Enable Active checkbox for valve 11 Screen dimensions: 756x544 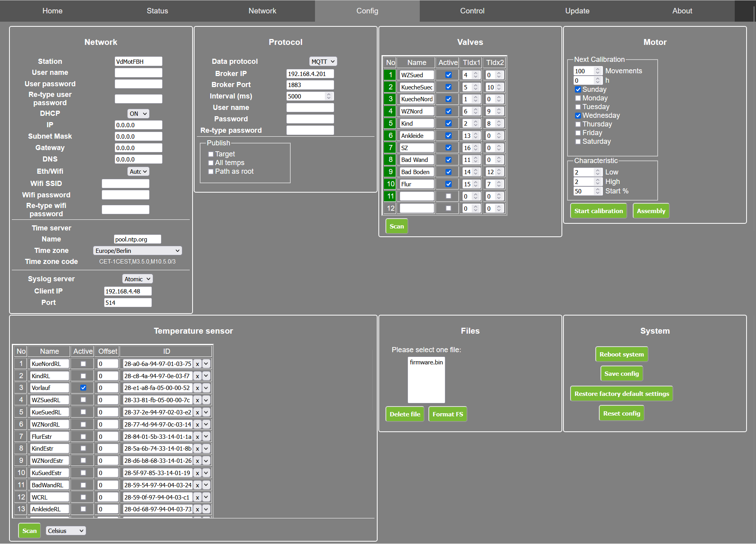coord(448,196)
